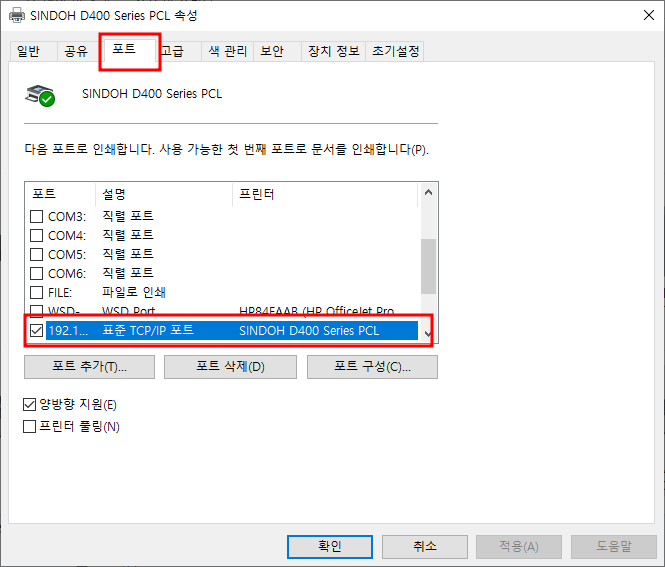Click the 설명 column header
This screenshot has width=665, height=567.
[x=164, y=194]
